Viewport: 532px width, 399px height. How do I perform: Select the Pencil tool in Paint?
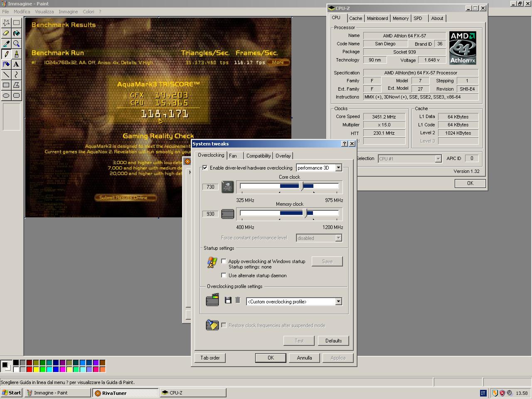(6, 54)
